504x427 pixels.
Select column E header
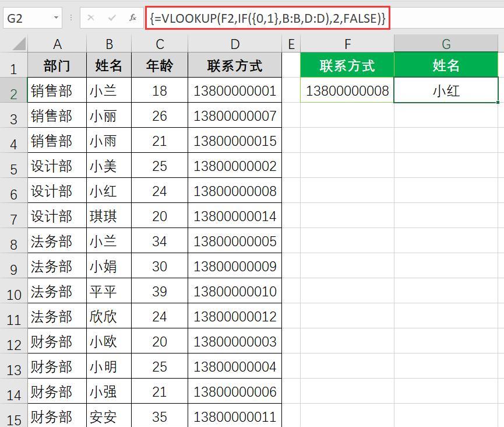(x=291, y=44)
